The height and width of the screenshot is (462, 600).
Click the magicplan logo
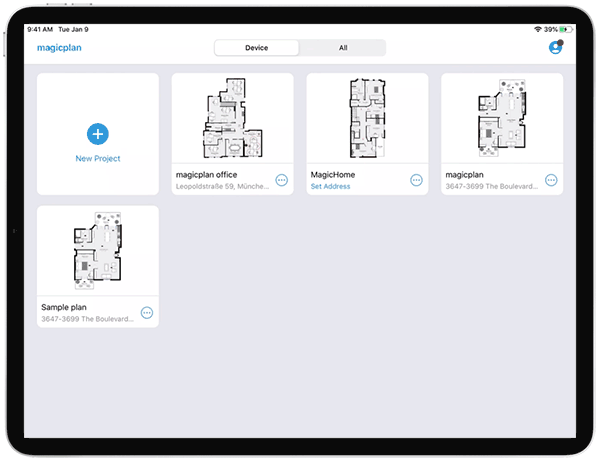click(x=59, y=48)
